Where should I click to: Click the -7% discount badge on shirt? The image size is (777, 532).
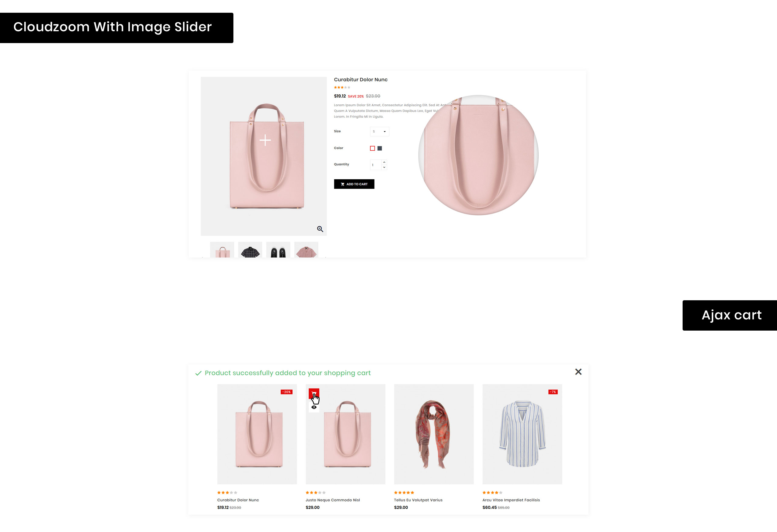tap(553, 392)
